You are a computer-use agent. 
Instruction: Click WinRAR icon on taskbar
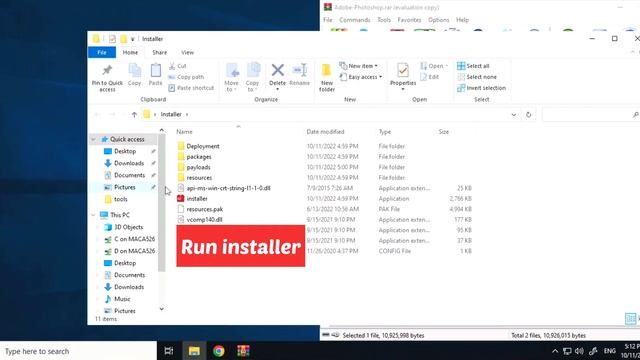(243, 351)
